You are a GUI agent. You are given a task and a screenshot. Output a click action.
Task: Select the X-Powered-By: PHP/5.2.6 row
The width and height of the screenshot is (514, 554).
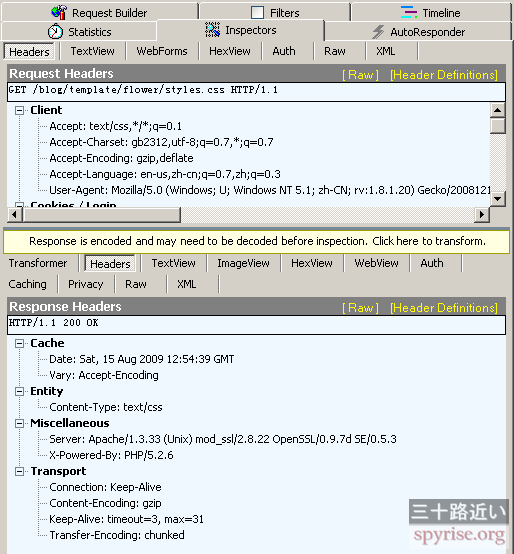pyautogui.click(x=111, y=455)
